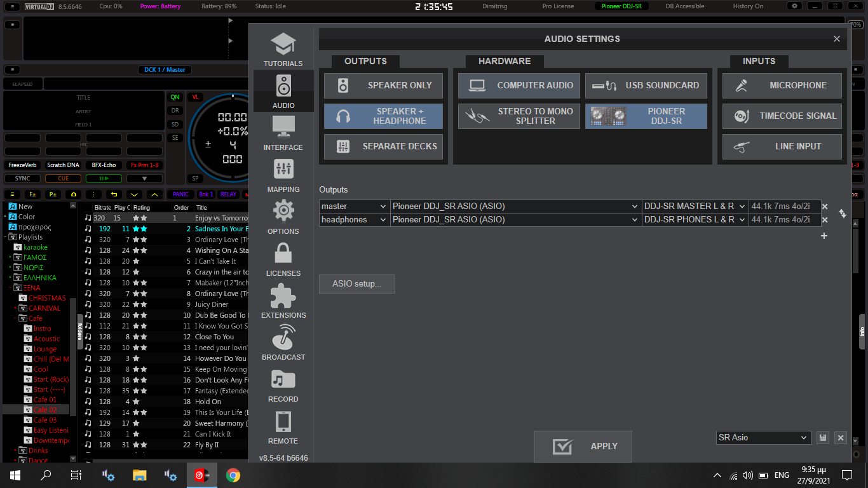
Task: Open Windows Start menu
Action: 15,475
